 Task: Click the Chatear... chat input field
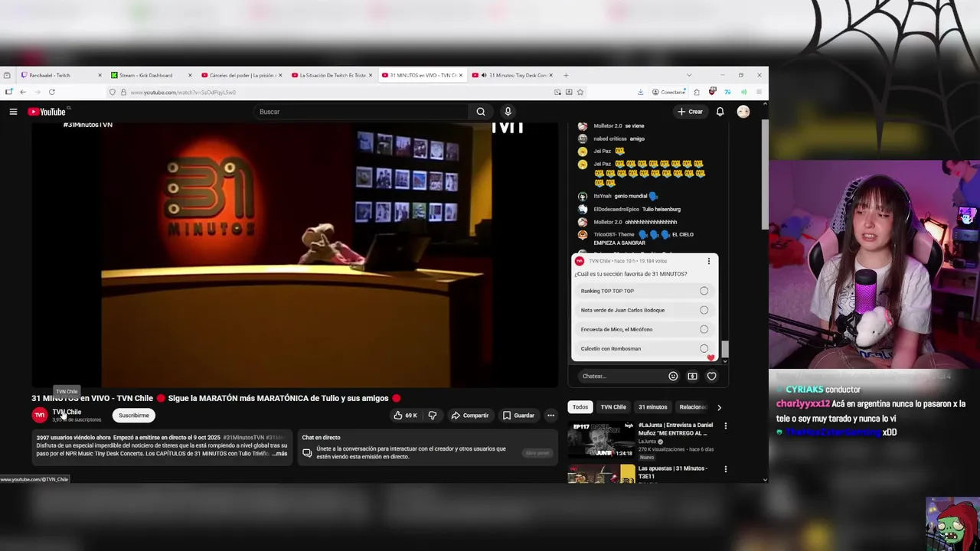point(622,376)
